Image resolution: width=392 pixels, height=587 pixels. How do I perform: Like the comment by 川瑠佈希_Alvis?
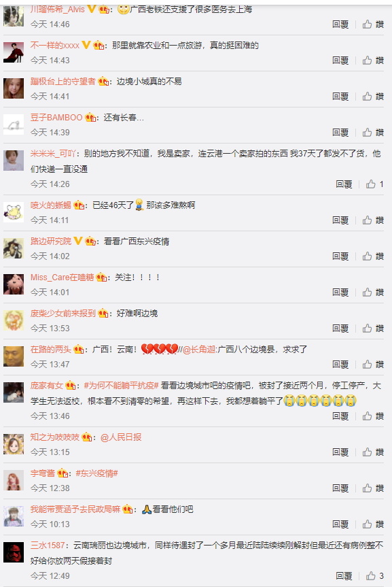373,24
